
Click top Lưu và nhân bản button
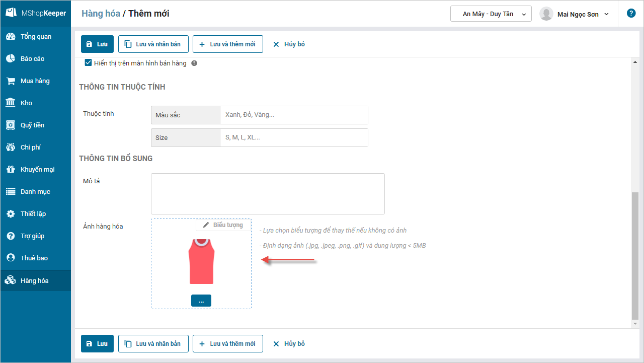pyautogui.click(x=153, y=44)
